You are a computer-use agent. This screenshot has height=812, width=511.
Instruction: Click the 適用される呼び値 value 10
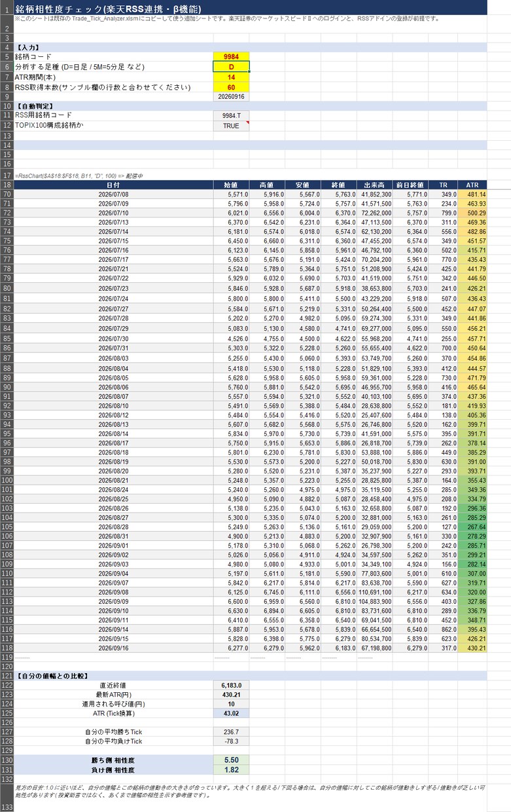pyautogui.click(x=231, y=704)
